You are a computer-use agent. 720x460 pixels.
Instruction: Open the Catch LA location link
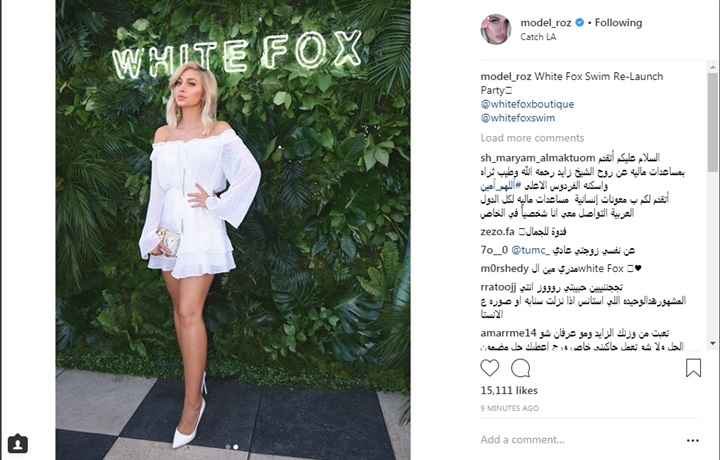(538, 37)
